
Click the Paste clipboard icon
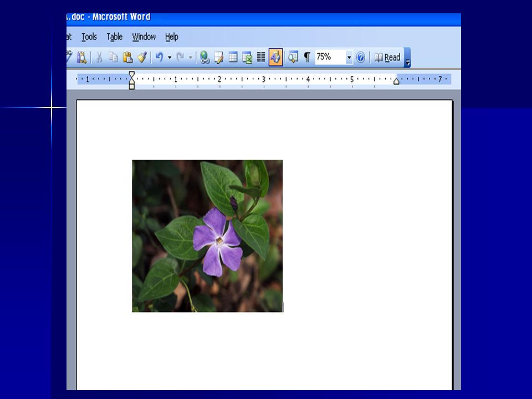tap(127, 57)
